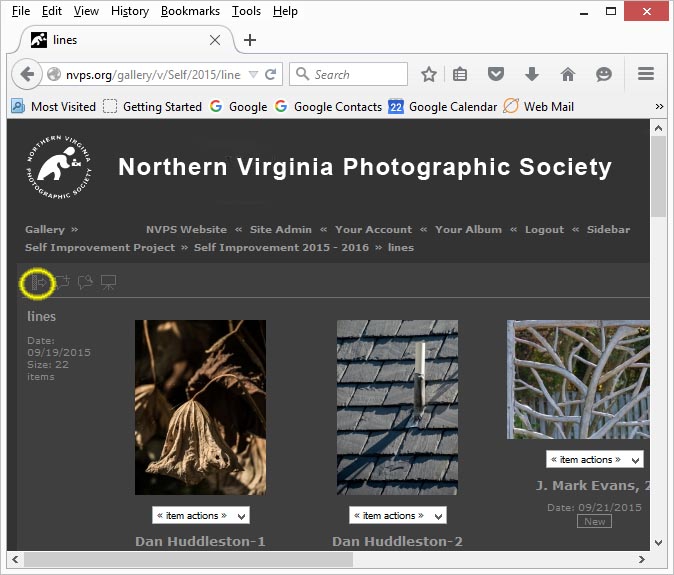Open the Bookmarks menu
Image resolution: width=674 pixels, height=575 pixels.
pyautogui.click(x=190, y=11)
